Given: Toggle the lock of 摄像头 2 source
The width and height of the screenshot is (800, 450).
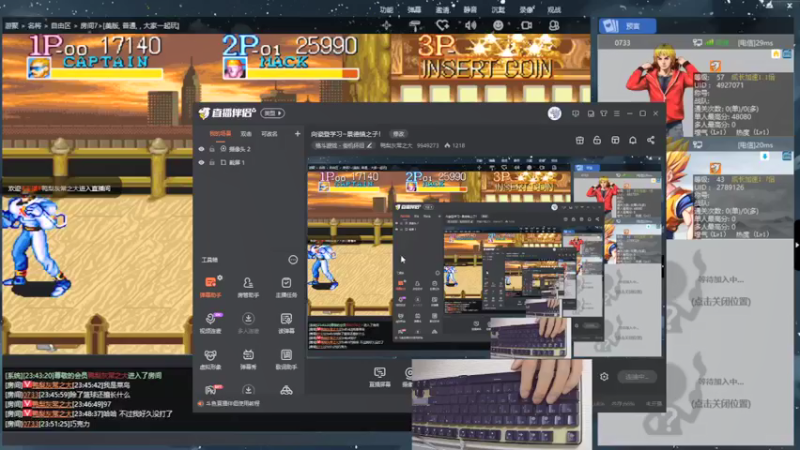Looking at the screenshot, I should 212,149.
